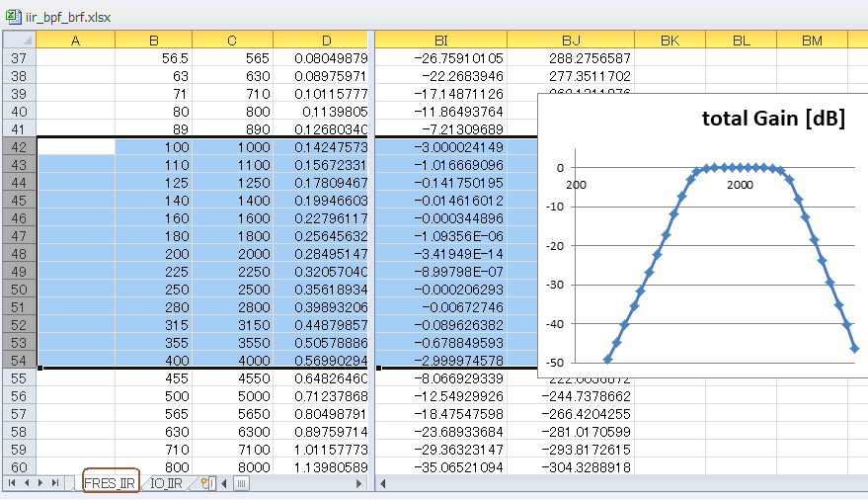The image size is (868, 500).
Task: Click the select-all corner triangle
Action: pyautogui.click(x=20, y=41)
